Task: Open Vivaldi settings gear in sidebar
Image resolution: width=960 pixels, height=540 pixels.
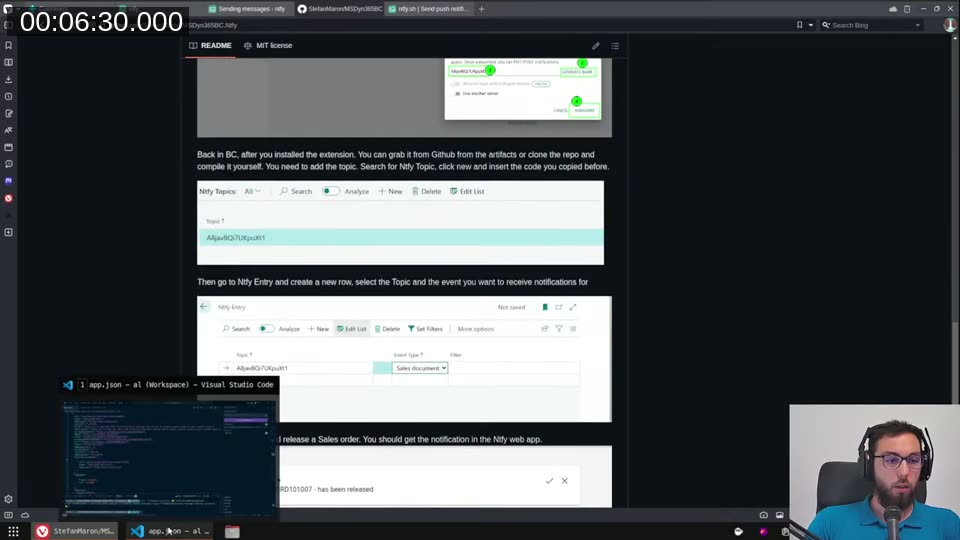Action: (9, 499)
